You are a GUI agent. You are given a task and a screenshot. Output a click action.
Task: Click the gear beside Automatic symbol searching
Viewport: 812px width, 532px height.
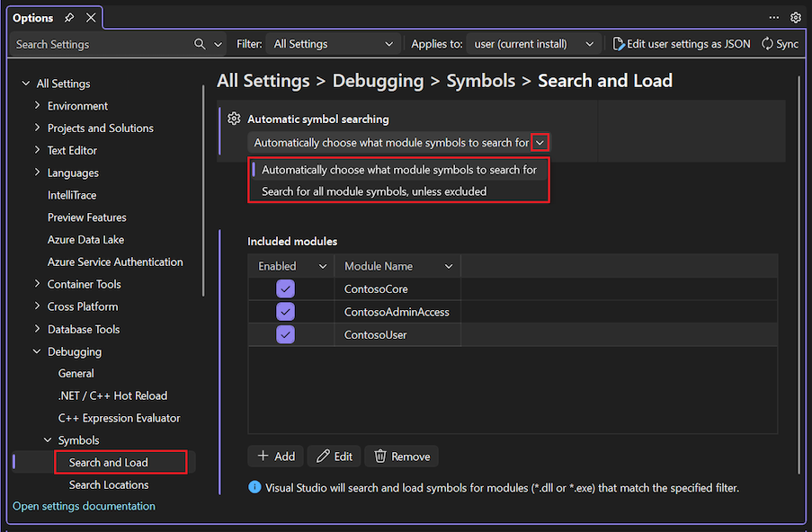[232, 118]
